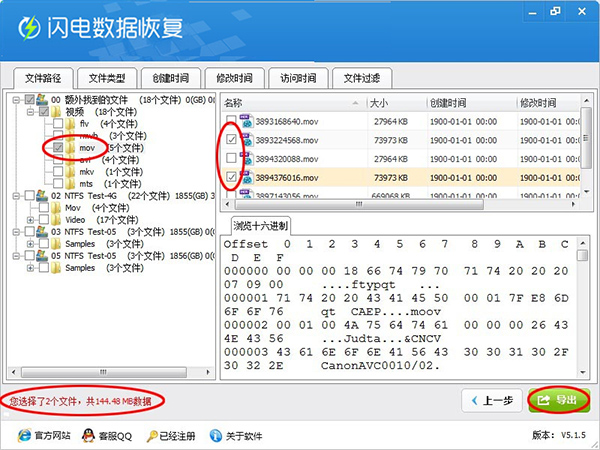The image size is (600, 450).
Task: Click the tree panel scroll left arrow
Action: [x=13, y=372]
